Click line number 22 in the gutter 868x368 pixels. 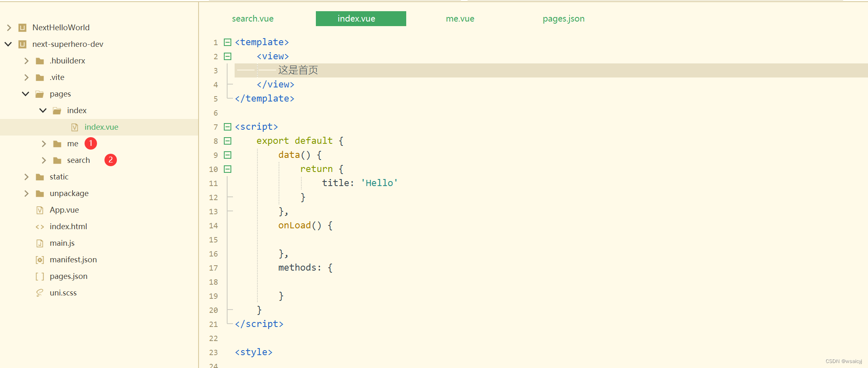point(213,338)
